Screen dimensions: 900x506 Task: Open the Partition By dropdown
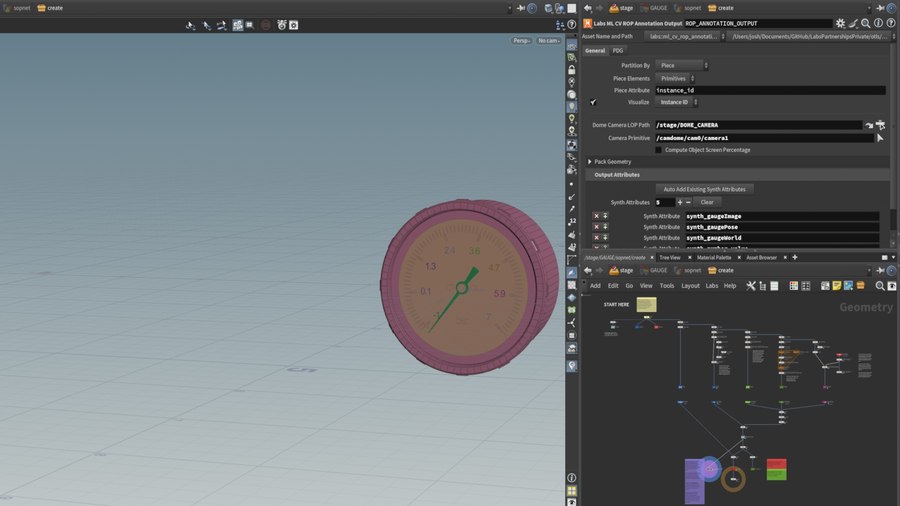(x=682, y=66)
